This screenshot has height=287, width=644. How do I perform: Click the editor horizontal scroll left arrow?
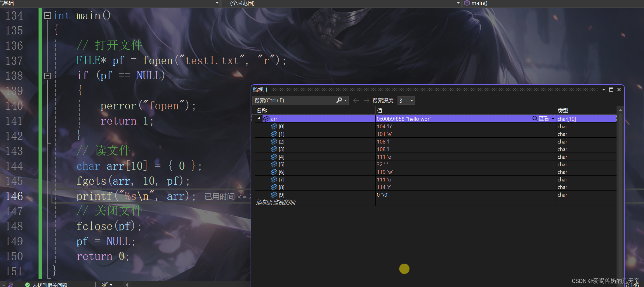(x=127, y=285)
